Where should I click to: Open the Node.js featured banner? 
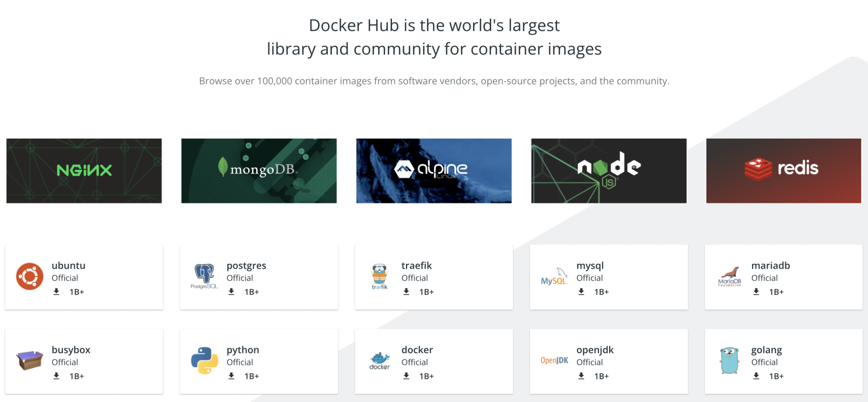(609, 171)
